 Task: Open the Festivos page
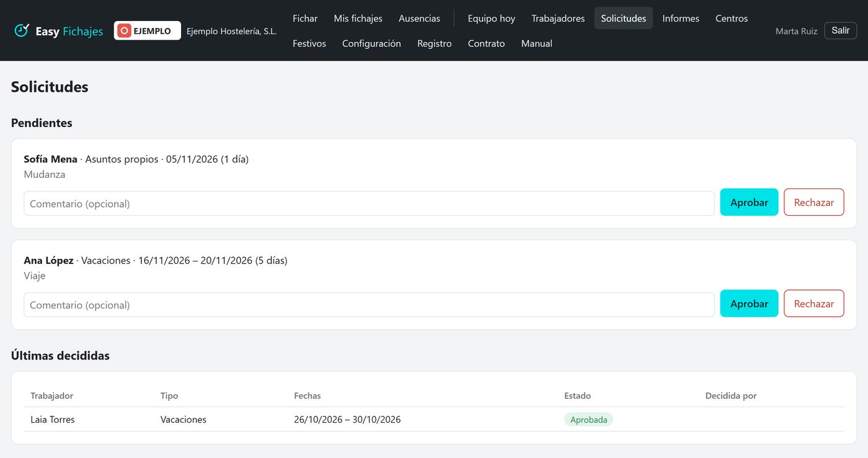pos(309,43)
